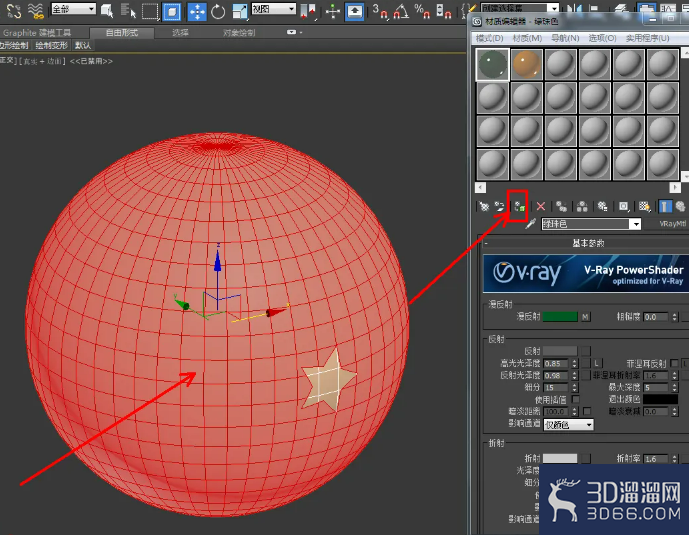The width and height of the screenshot is (689, 535).
Task: Click the 默认 panel button
Action: click(x=83, y=45)
